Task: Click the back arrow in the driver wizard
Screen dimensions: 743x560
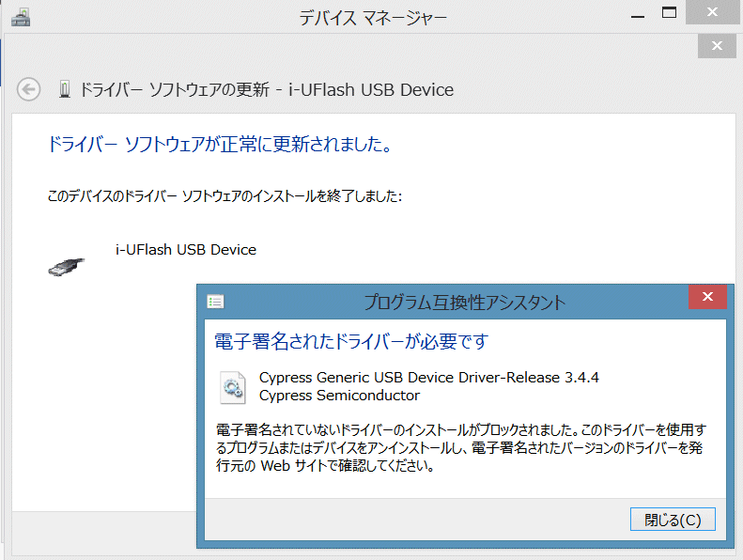Action: click(29, 89)
